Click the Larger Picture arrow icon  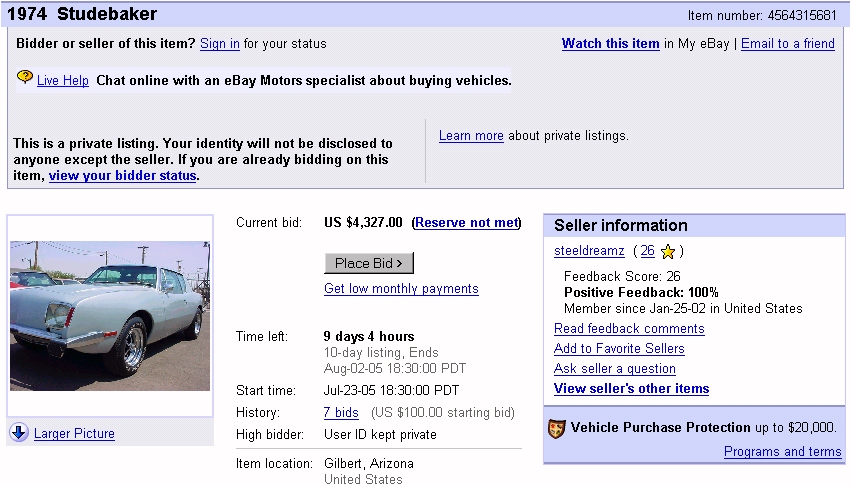(19, 432)
